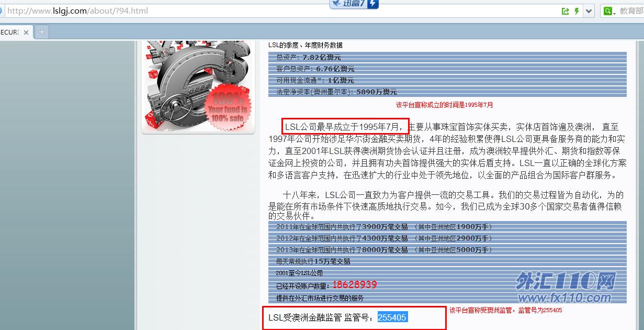Open the green search engine selector

point(609,11)
